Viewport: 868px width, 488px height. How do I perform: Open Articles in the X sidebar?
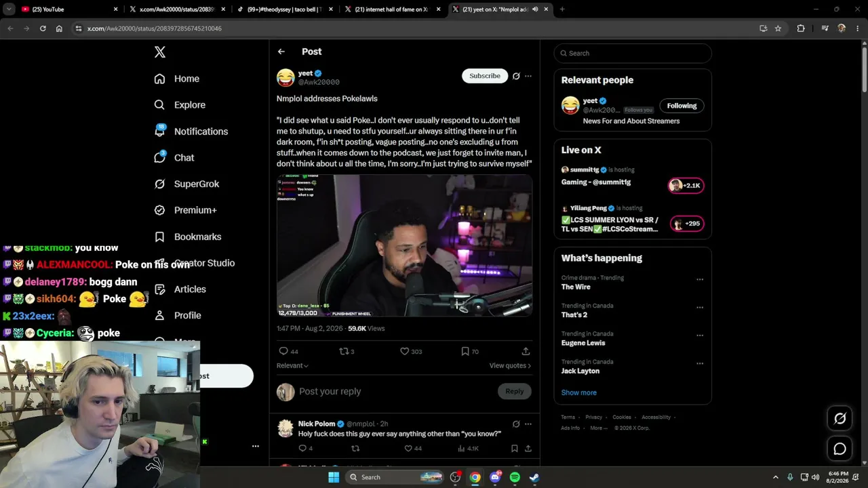click(x=180, y=289)
